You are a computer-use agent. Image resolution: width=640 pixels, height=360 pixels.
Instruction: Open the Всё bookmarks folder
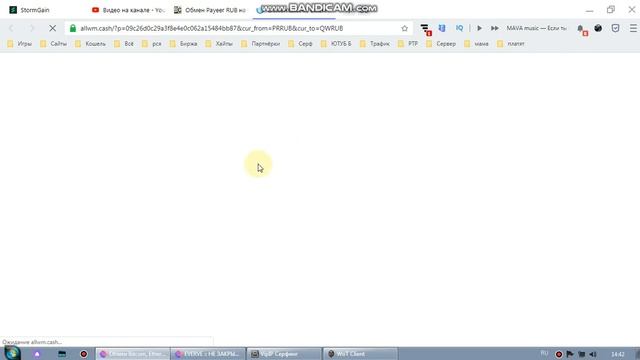point(124,44)
